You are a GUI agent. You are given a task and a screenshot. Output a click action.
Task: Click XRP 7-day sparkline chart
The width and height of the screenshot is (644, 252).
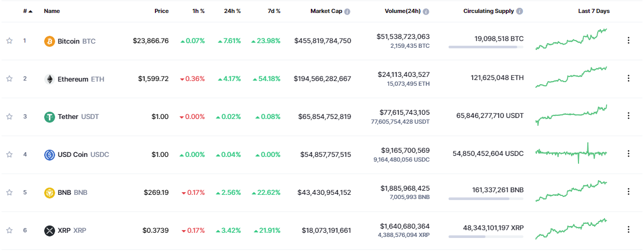(x=571, y=229)
